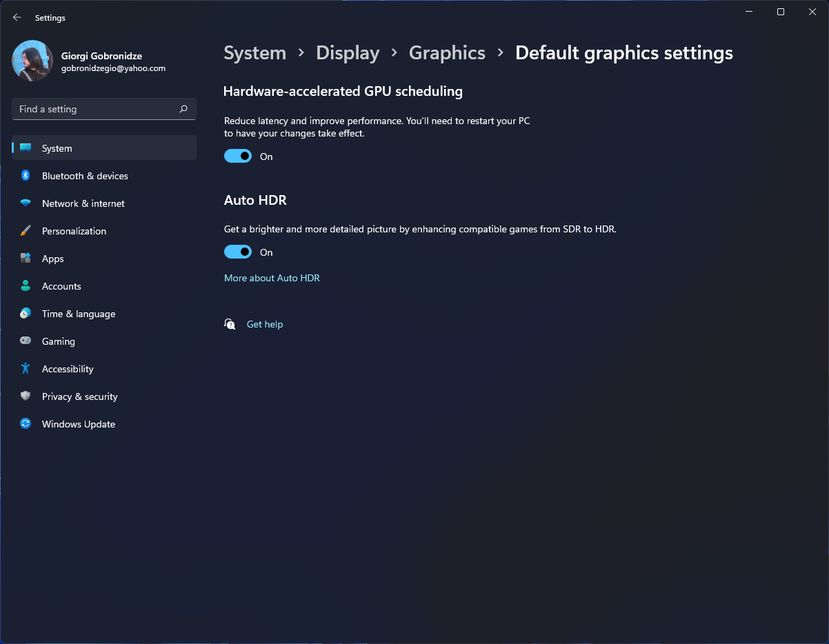
Task: Click the Personalization paintbrush icon
Action: [x=26, y=231]
